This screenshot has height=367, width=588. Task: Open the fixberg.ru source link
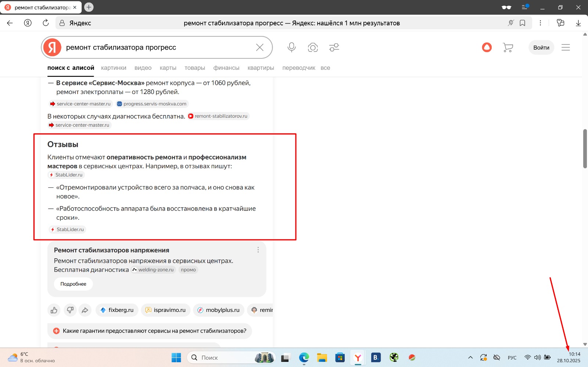pyautogui.click(x=116, y=310)
